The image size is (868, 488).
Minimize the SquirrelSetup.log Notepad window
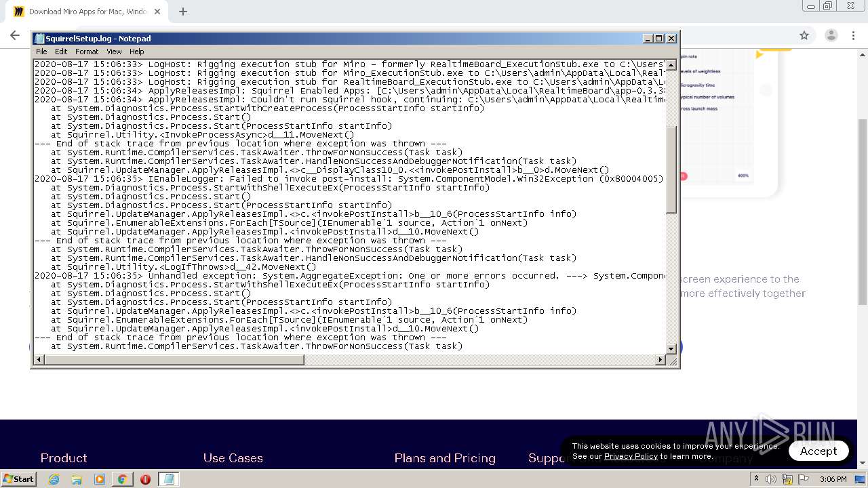(648, 39)
